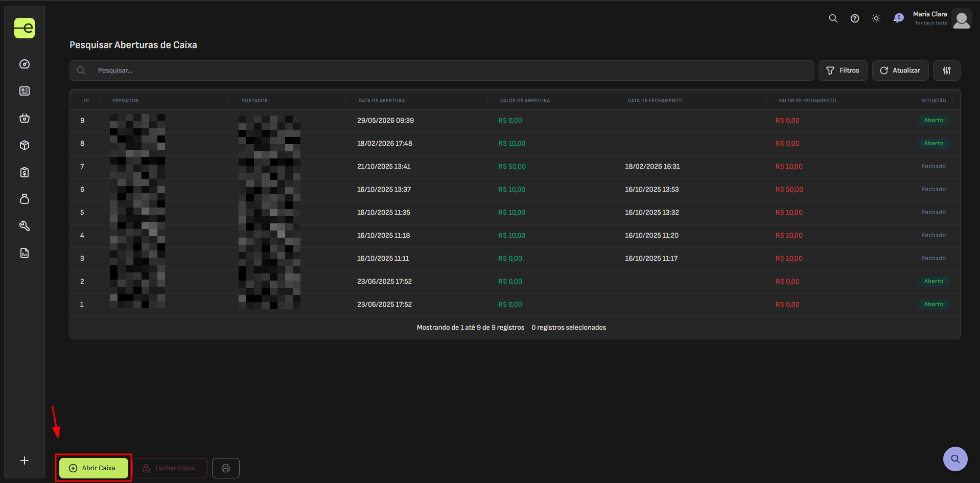Click the Pesquisar Aberturas de Caixa title

coord(133,45)
